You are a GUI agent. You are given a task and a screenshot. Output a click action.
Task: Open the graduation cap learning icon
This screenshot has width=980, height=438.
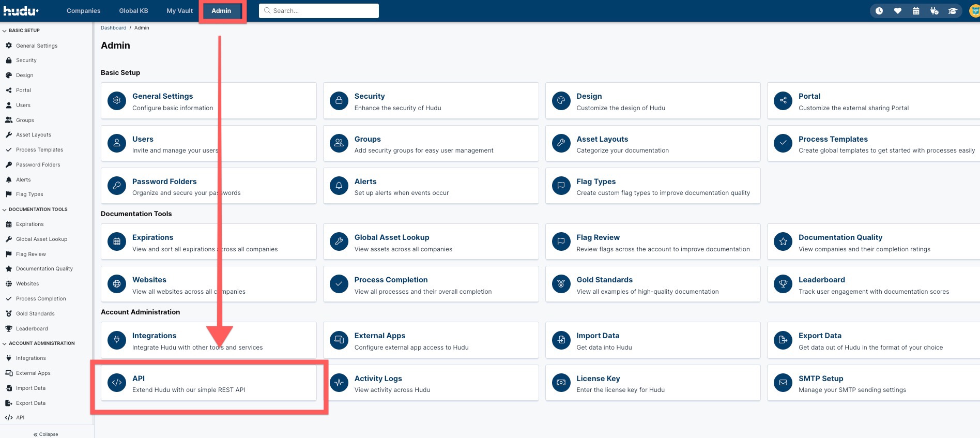point(953,11)
